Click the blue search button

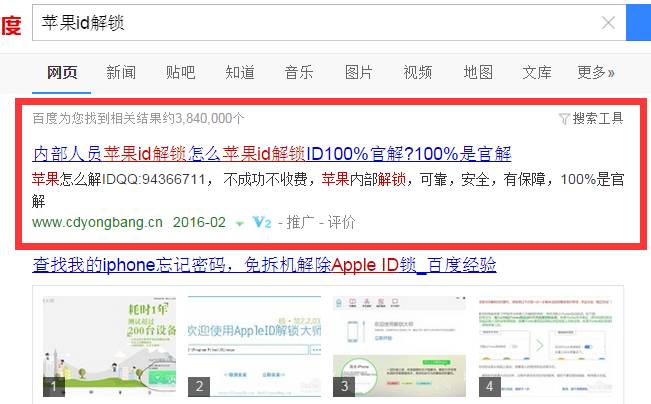click(x=639, y=23)
